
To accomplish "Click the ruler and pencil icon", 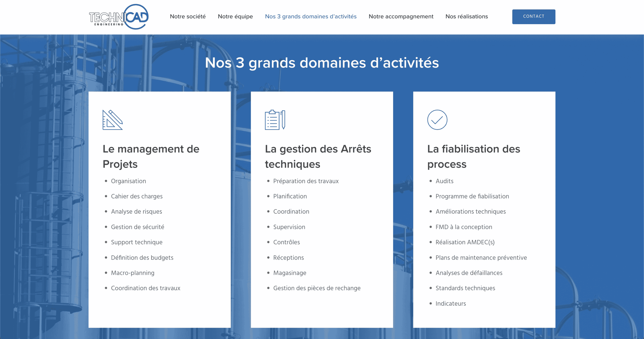I will (112, 120).
